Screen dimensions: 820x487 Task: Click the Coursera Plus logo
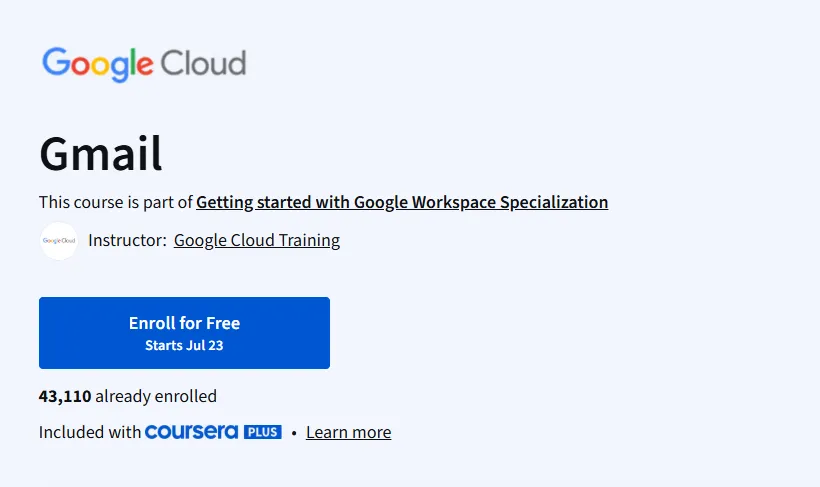(213, 432)
